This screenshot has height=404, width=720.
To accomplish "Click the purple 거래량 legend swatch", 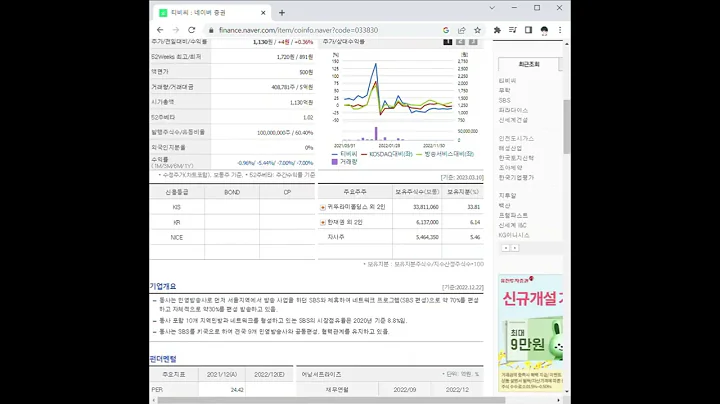I will click(x=335, y=162).
